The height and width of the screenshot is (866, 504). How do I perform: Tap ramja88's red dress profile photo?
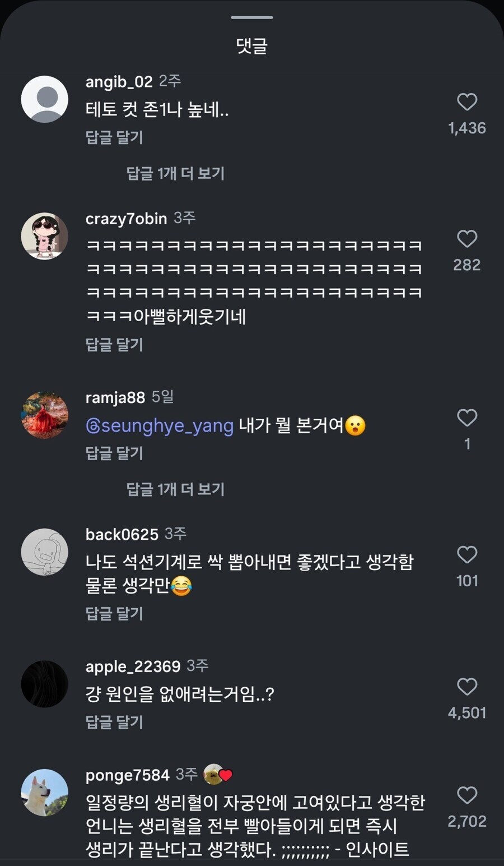click(44, 416)
